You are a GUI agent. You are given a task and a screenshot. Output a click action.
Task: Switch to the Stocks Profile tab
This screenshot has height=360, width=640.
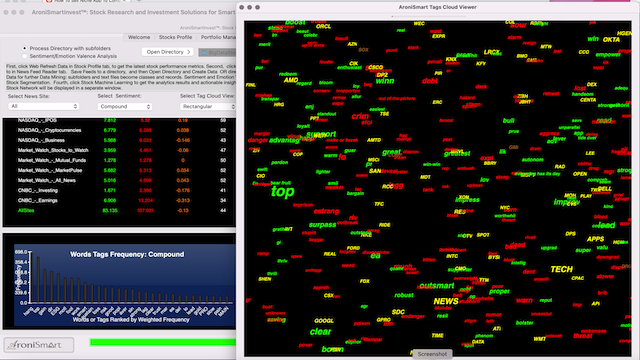click(175, 37)
